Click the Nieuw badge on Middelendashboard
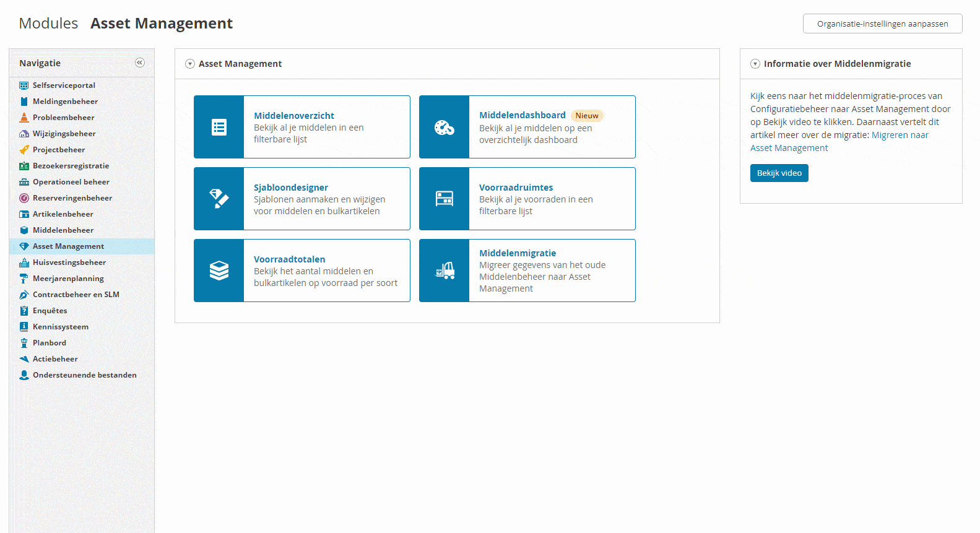Image resolution: width=980 pixels, height=533 pixels. [587, 116]
